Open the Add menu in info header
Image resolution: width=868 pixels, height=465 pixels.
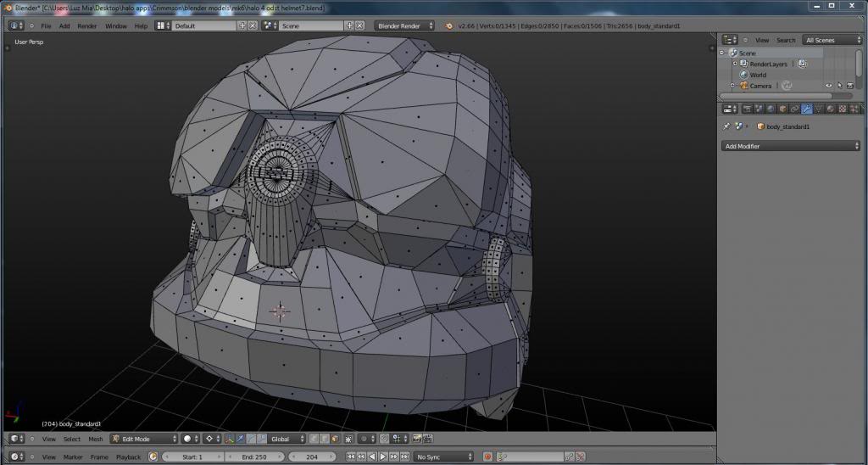pos(64,26)
